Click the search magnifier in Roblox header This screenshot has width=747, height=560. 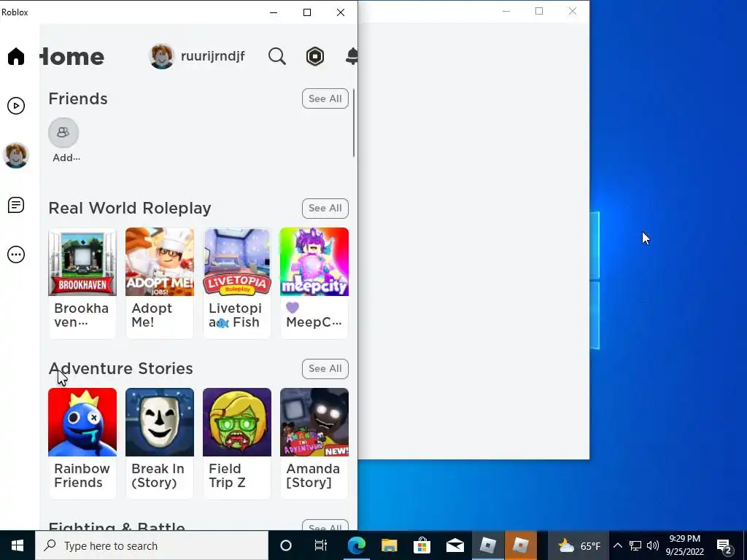pos(276,56)
